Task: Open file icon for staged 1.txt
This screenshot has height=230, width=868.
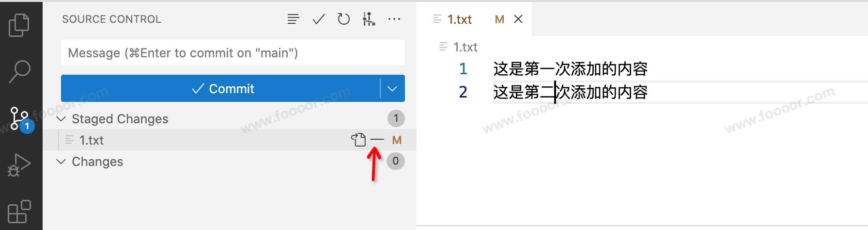Action: coord(358,140)
